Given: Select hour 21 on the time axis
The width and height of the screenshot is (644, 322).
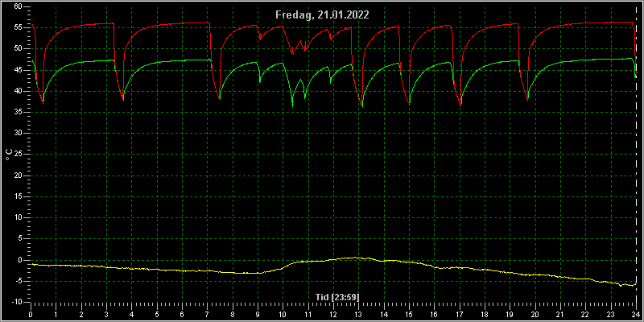Looking at the screenshot, I should [560, 314].
